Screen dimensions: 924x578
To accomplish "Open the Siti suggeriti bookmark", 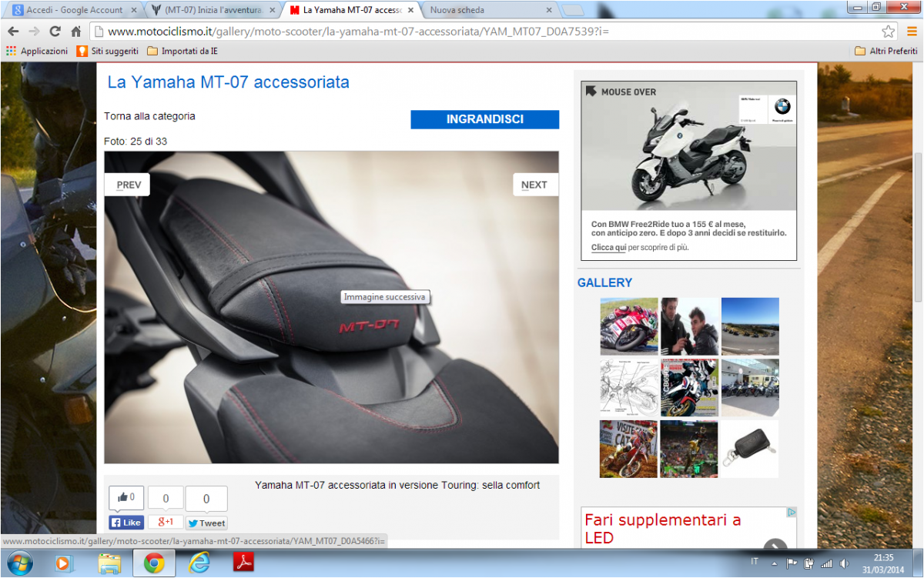I will [108, 51].
